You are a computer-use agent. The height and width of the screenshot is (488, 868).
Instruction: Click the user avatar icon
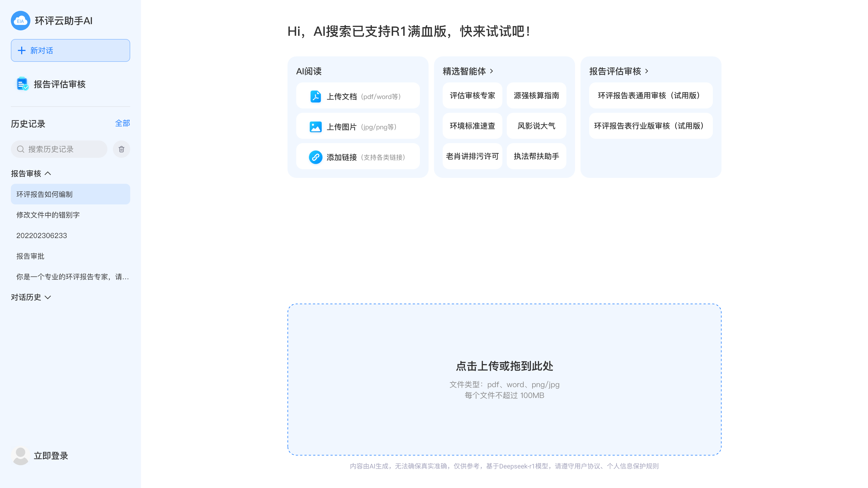click(x=20, y=455)
